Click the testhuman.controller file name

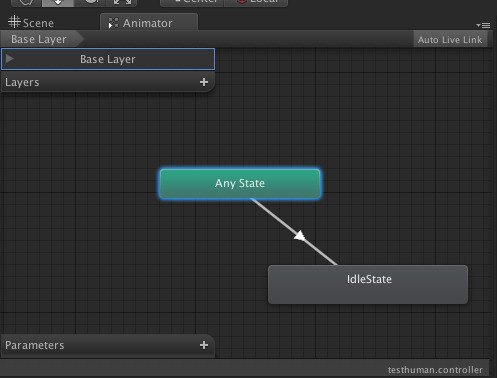(435, 370)
